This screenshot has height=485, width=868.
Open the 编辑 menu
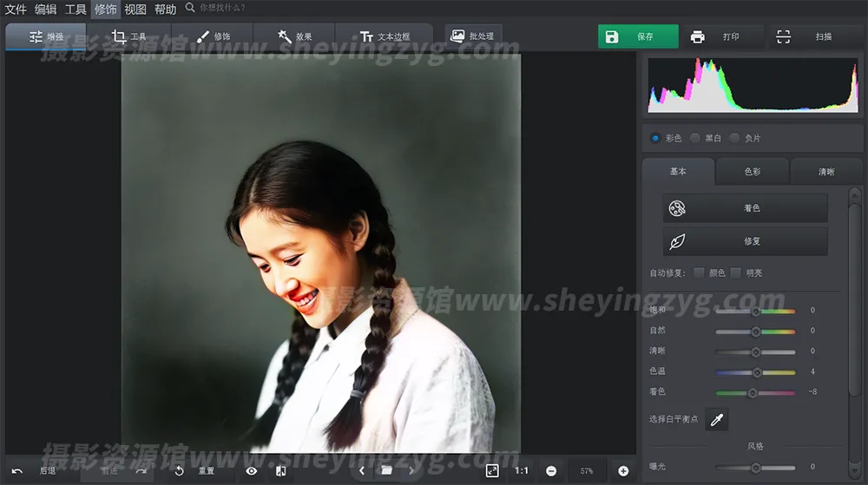click(45, 9)
